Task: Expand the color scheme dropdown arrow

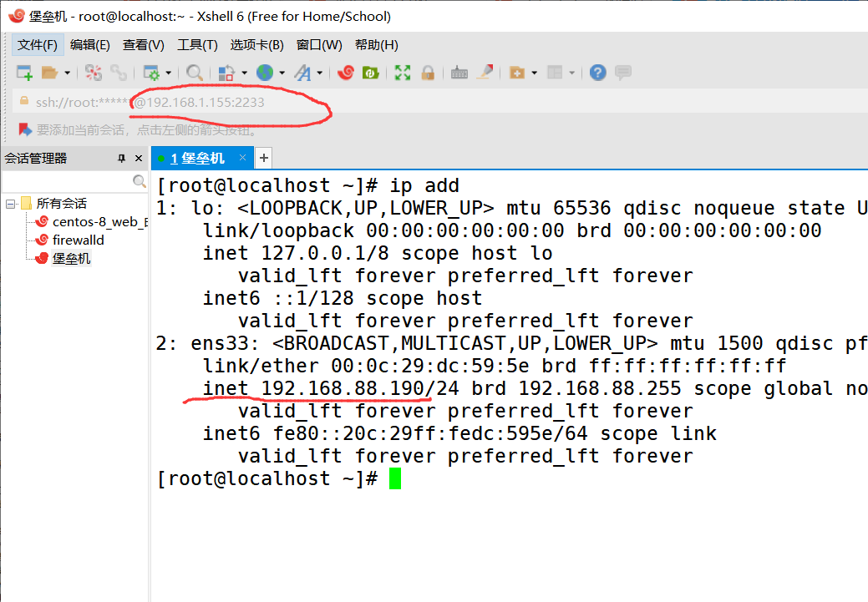Action: tap(244, 73)
